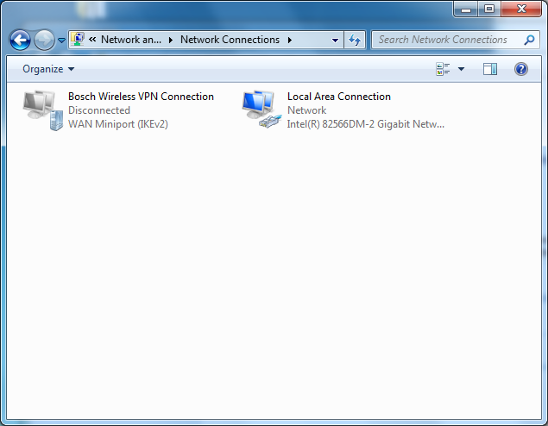Viewport: 548px width, 426px height.
Task: Refresh the Network Connections view
Action: click(x=355, y=40)
